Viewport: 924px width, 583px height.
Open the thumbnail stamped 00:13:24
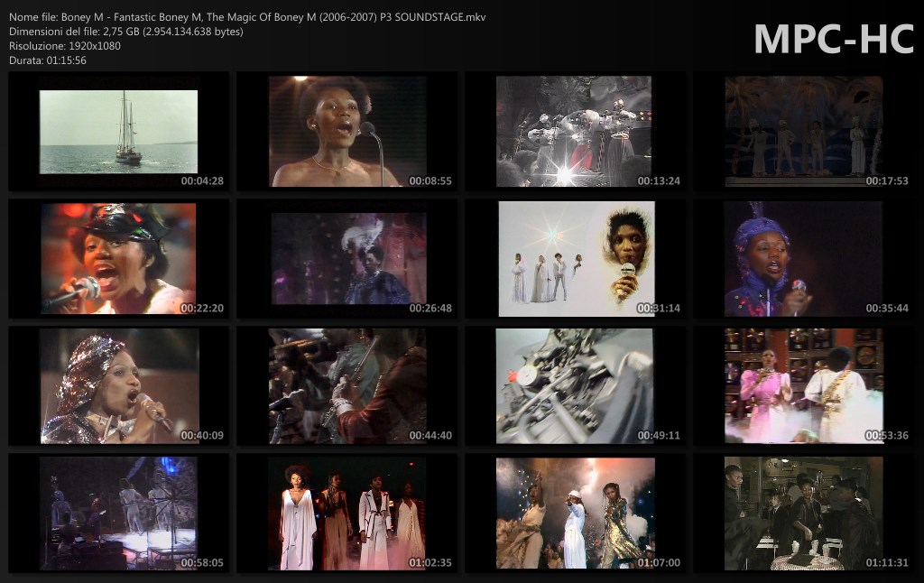(575, 132)
